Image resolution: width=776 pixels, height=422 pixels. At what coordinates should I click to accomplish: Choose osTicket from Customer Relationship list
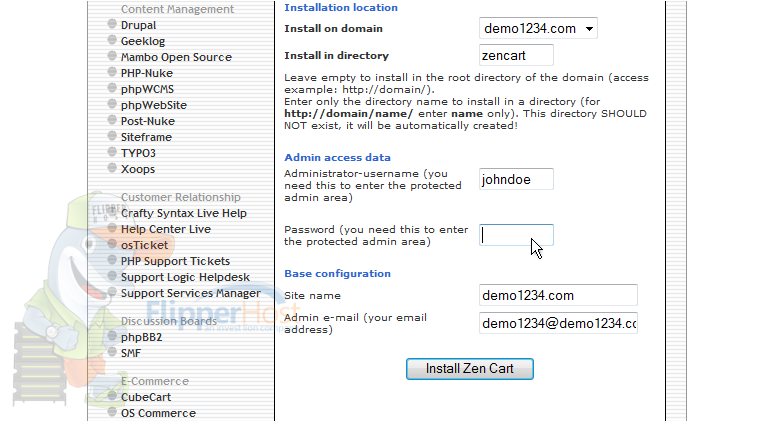pyautogui.click(x=145, y=245)
